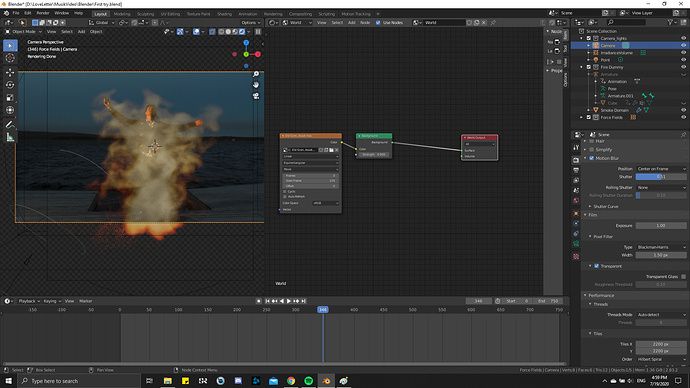Click the Keying button in timeline

click(x=52, y=301)
